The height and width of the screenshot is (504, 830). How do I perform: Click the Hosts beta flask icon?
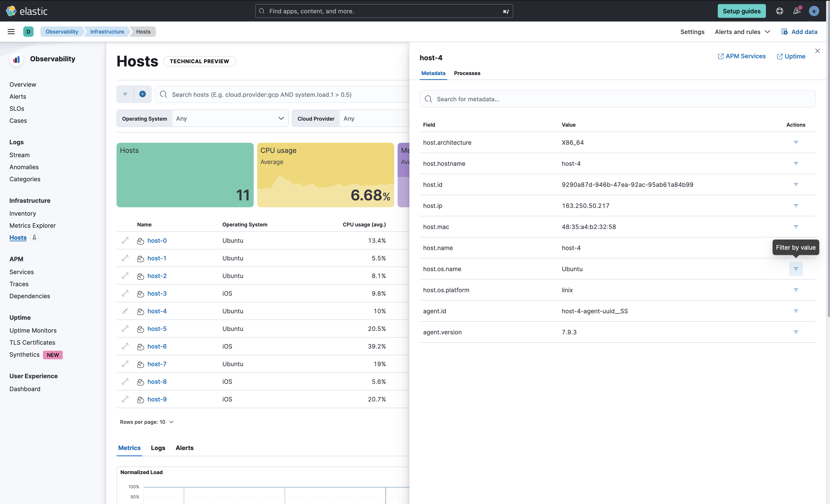(34, 238)
